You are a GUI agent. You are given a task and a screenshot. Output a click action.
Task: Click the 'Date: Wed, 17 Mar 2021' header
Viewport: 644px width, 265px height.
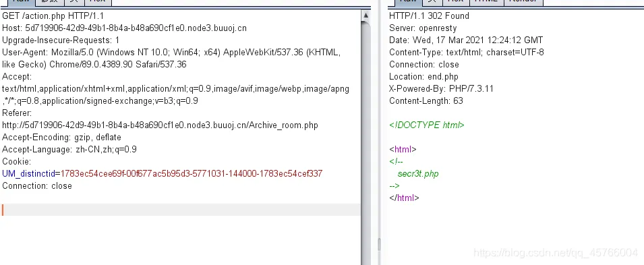[466, 40]
